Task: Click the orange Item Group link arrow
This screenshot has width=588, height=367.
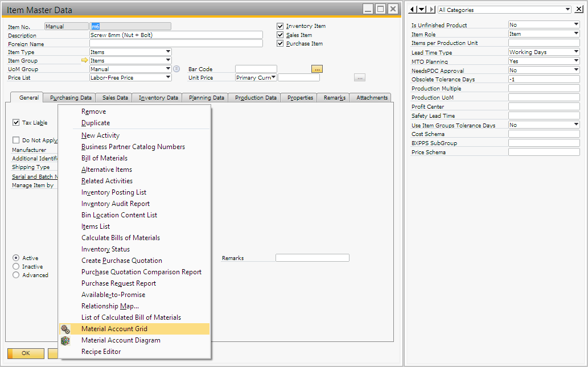Action: [85, 60]
